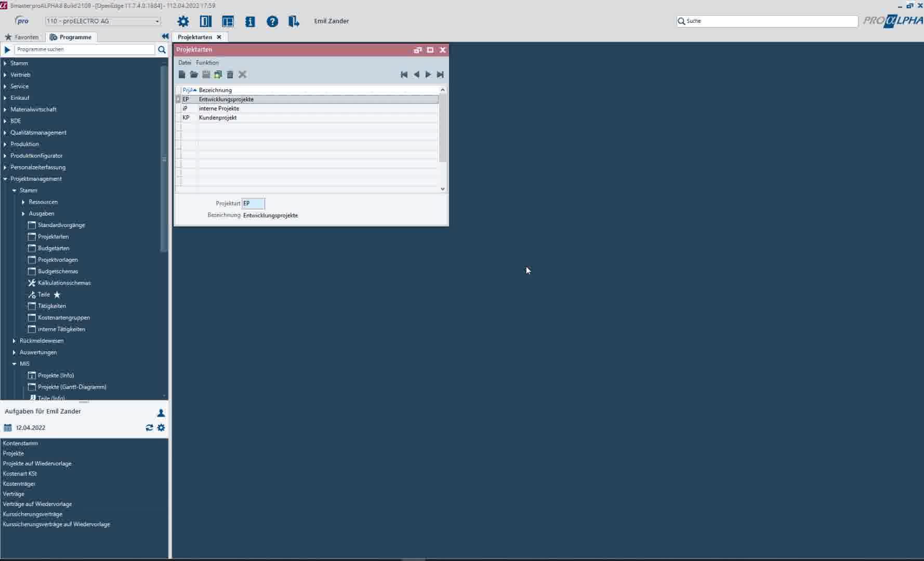Sort by the Bezeichnung column header
The height and width of the screenshot is (561, 924).
point(215,90)
